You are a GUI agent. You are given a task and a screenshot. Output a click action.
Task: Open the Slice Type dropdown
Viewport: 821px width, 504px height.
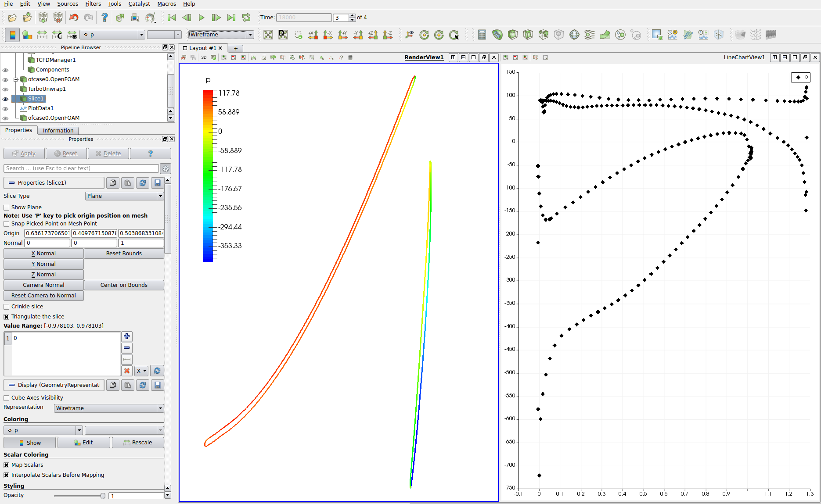pyautogui.click(x=124, y=196)
